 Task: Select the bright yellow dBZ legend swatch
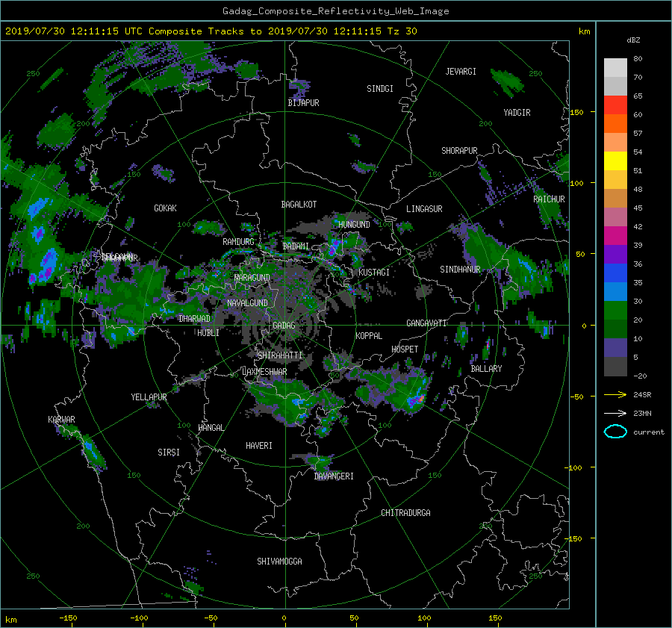click(615, 161)
